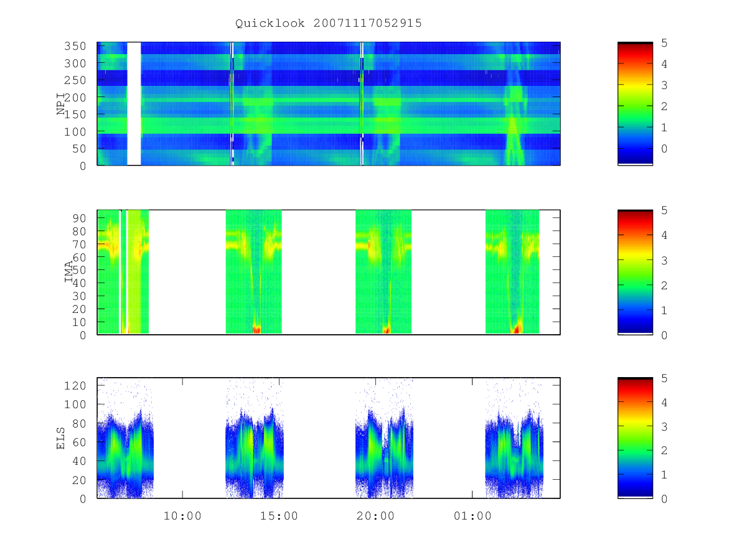The width and height of the screenshot is (747, 560).
Task: Click the third ELS data segment near 20:00
Action: [384, 438]
